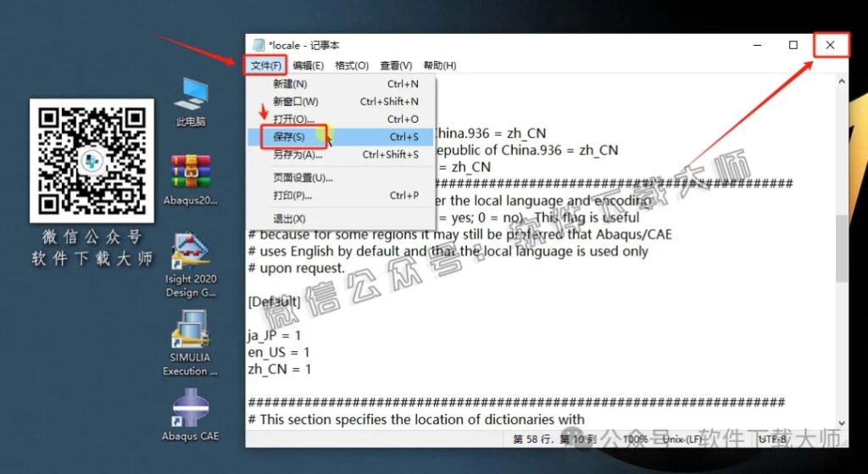Click the vertical scrollbar thumb
The height and width of the screenshot is (474, 868).
[842, 248]
